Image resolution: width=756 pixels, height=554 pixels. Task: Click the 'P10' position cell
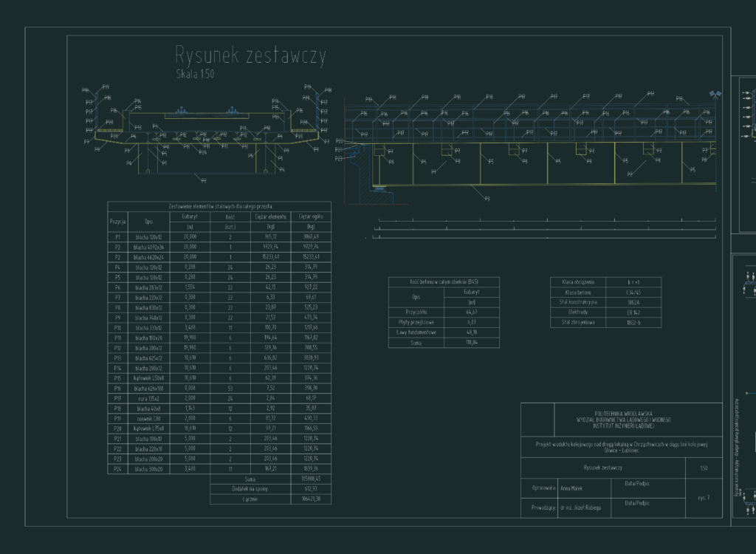pos(117,328)
